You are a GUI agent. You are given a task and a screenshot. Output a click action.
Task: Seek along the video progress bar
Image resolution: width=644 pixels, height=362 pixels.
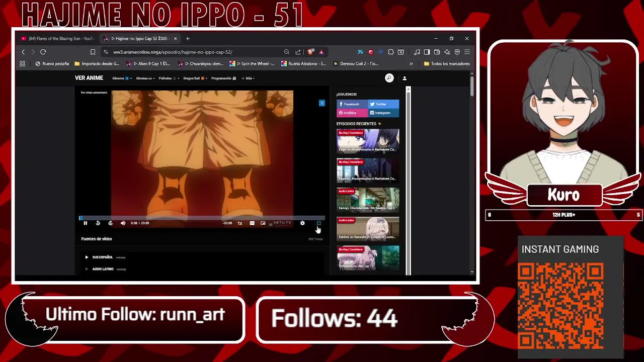pyautogui.click(x=202, y=218)
